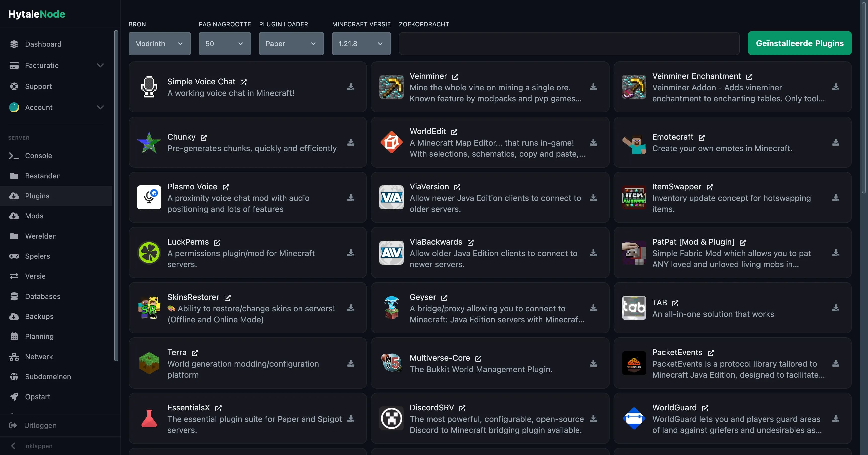Click Uitloggen to log out
This screenshot has height=455, width=868.
click(x=40, y=425)
